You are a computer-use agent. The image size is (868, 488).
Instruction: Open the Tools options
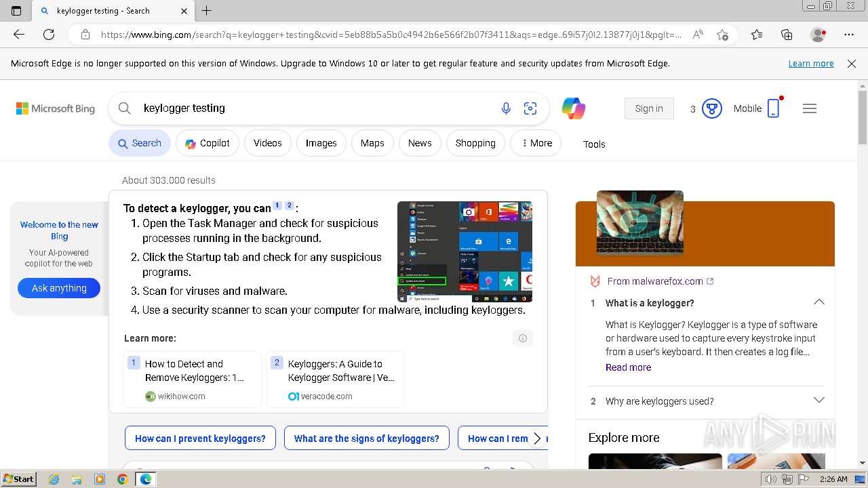click(594, 144)
